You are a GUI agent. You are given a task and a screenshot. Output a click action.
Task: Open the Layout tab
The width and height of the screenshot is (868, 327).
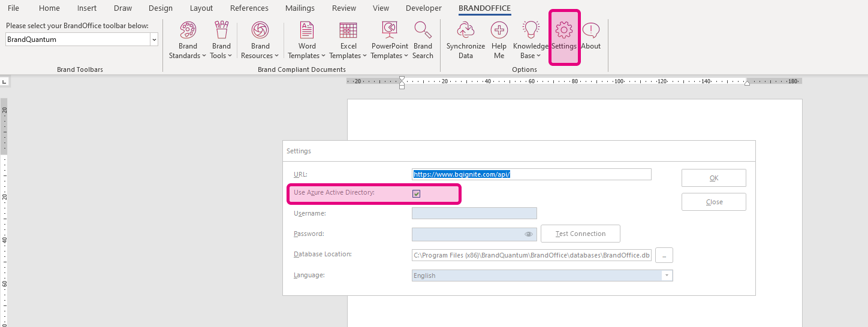(x=201, y=8)
